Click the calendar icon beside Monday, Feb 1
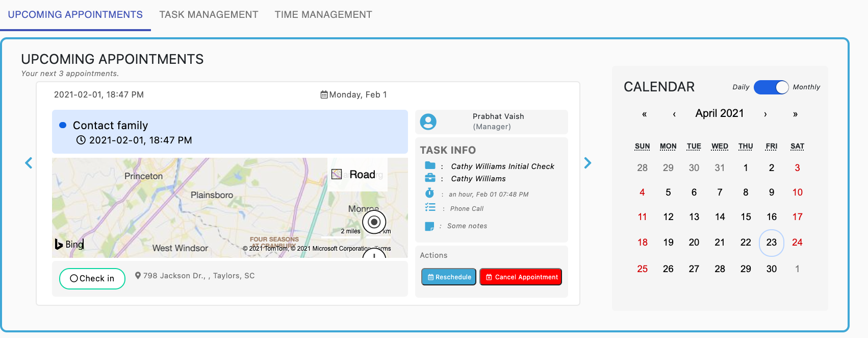The height and width of the screenshot is (338, 868). tap(324, 94)
